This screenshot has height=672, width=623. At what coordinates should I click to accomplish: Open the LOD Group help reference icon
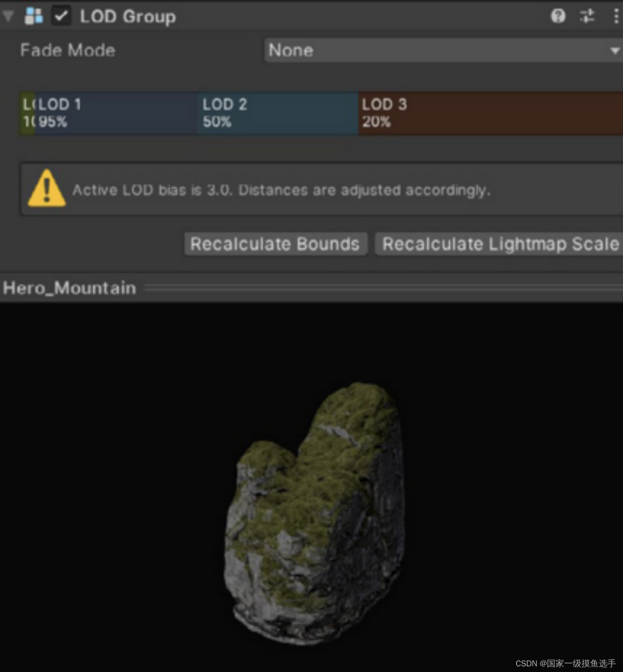coord(558,16)
